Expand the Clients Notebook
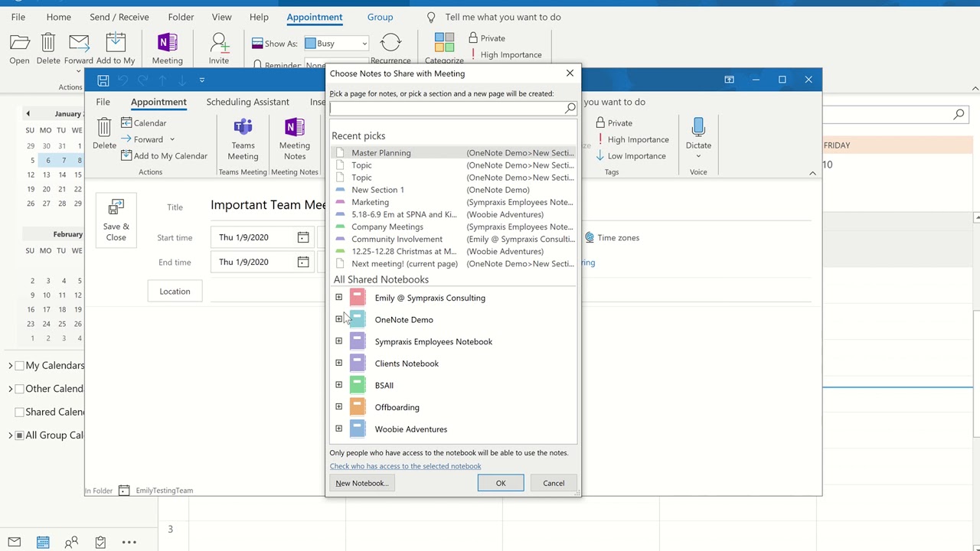Image resolution: width=980 pixels, height=551 pixels. click(338, 363)
